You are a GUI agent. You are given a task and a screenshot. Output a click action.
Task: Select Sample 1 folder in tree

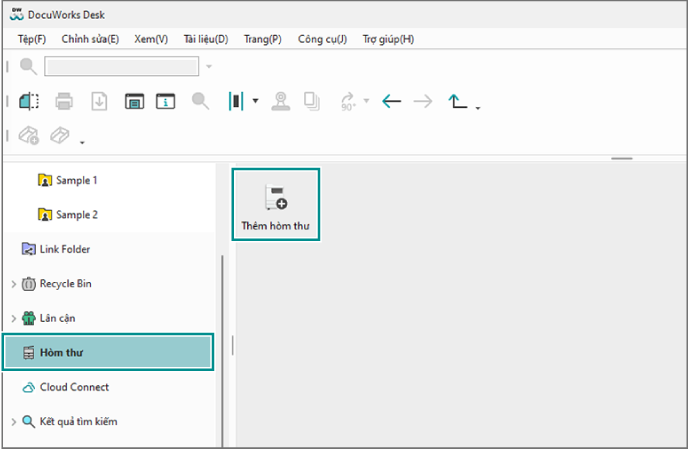pos(76,181)
